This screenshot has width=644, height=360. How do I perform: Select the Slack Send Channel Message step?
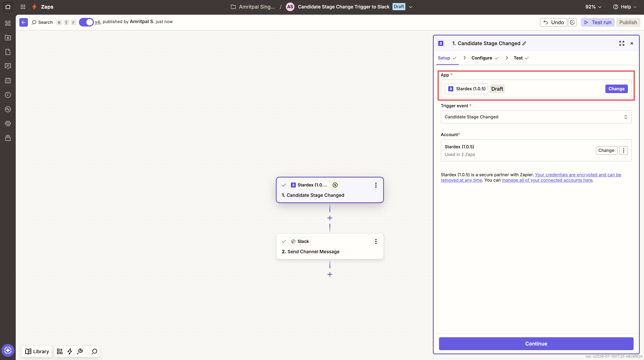330,246
